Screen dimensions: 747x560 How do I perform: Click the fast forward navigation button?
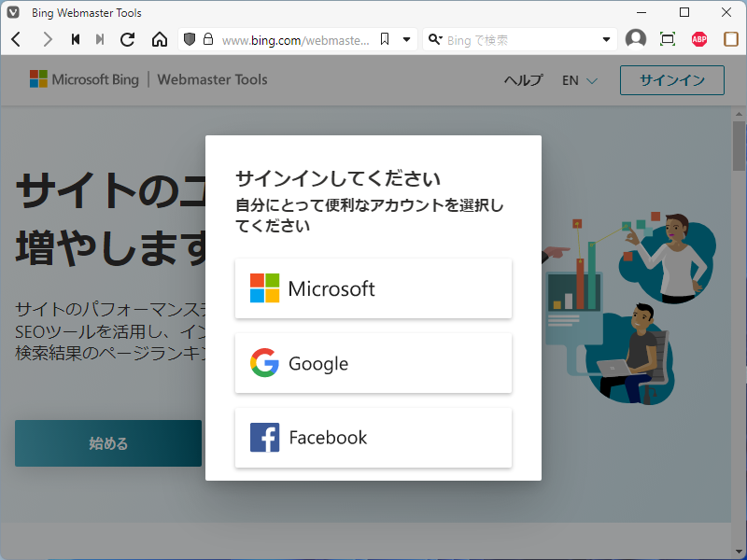pyautogui.click(x=100, y=39)
